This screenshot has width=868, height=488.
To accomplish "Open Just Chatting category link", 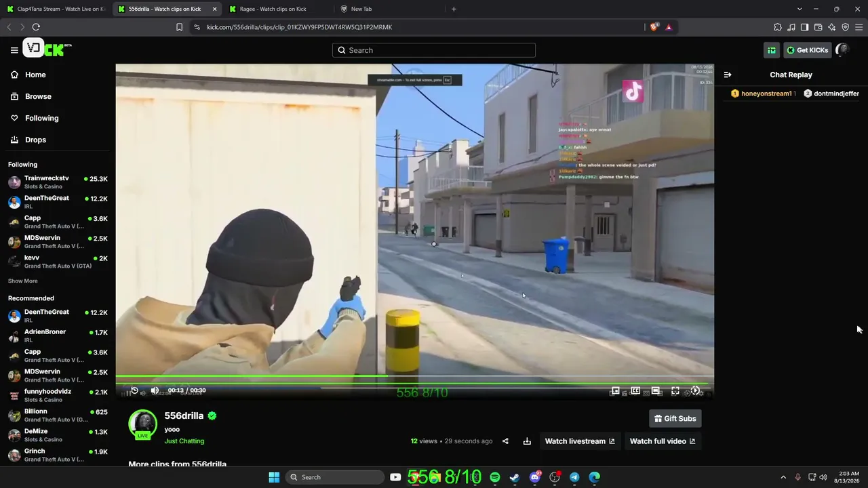I will (184, 441).
